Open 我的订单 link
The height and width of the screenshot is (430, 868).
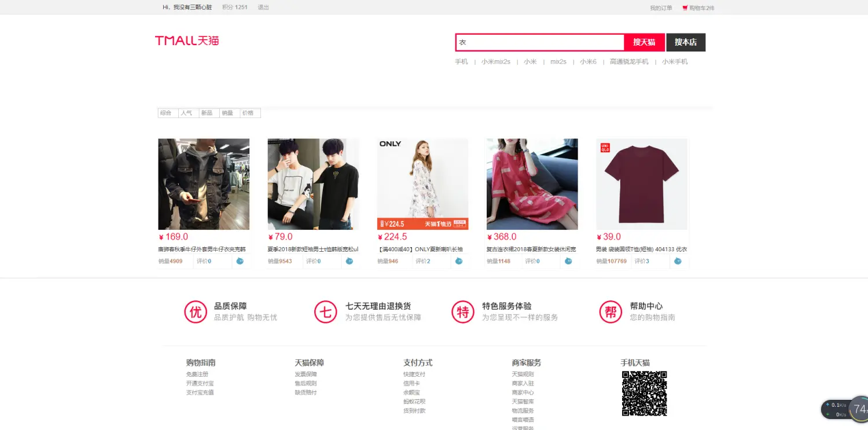tap(661, 8)
